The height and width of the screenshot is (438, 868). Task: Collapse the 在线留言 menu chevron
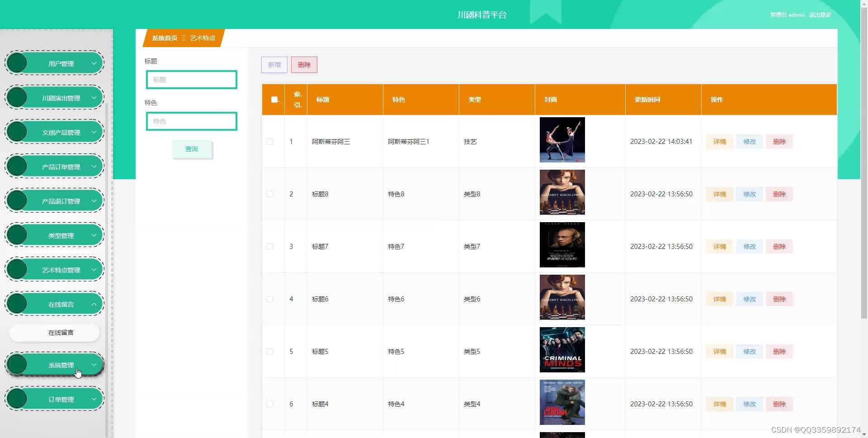click(94, 304)
